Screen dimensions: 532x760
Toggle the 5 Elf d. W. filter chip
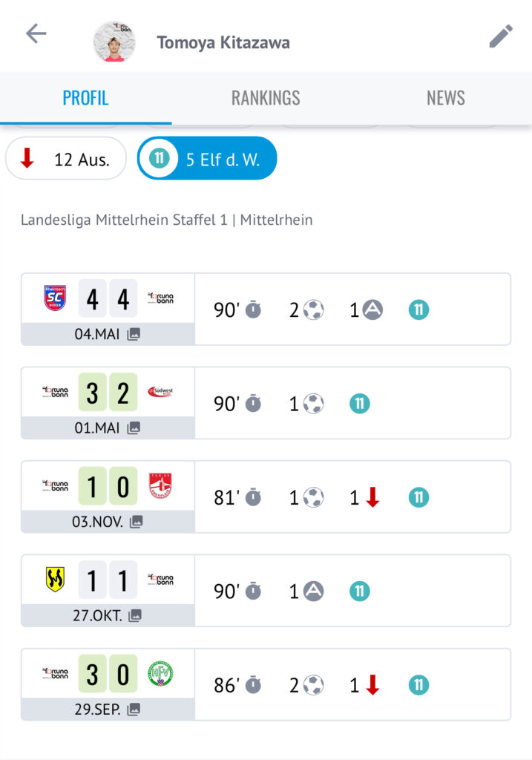pos(207,159)
